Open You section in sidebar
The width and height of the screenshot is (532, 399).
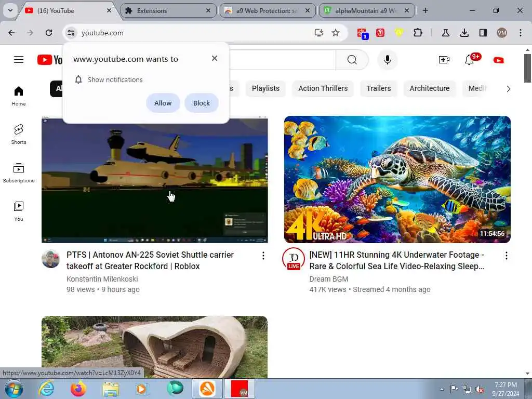[19, 211]
